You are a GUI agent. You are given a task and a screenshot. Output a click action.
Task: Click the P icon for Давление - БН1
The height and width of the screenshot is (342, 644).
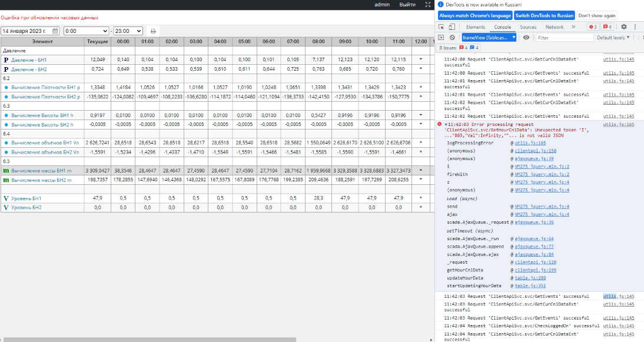6,60
